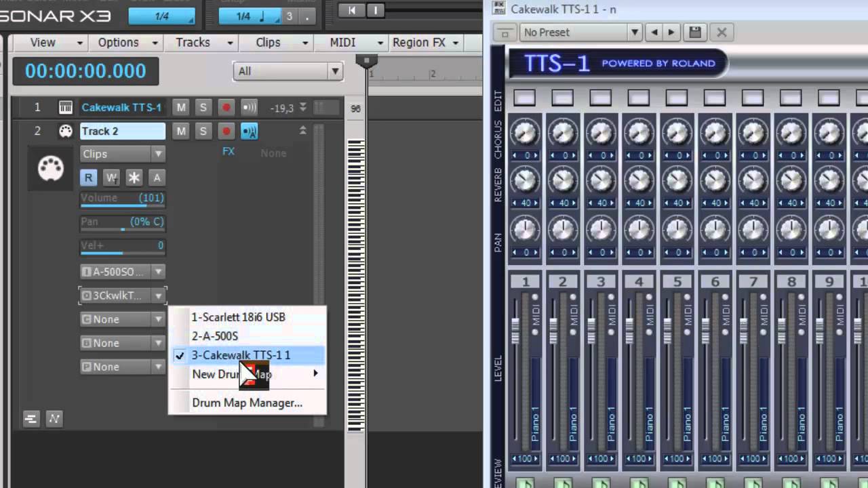Click the Chorus knob on TTS-1 channel 1
Screen dimensions: 868x488
pyautogui.click(x=525, y=133)
